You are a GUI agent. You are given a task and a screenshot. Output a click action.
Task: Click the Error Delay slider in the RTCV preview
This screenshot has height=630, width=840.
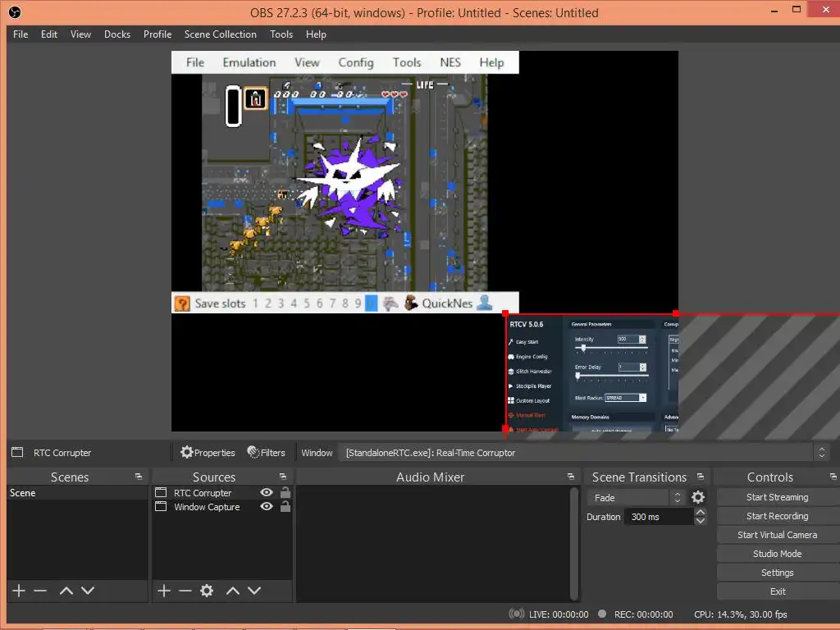tap(611, 376)
